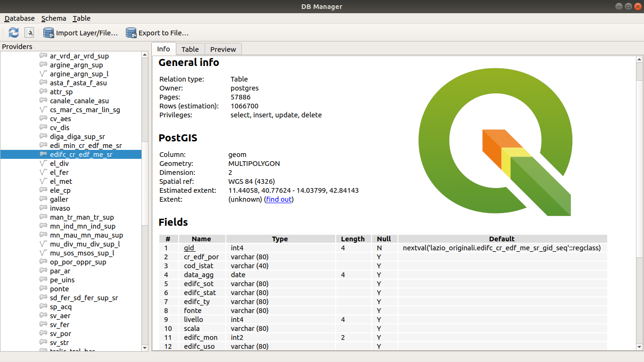The width and height of the screenshot is (644, 362).
Task: Select the sv_aer table in tree
Action: (60, 316)
